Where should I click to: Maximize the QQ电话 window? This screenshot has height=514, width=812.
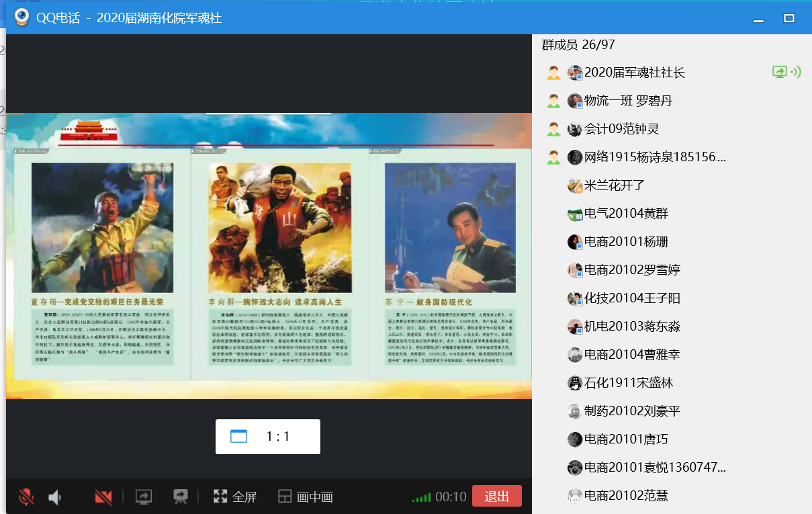point(789,18)
